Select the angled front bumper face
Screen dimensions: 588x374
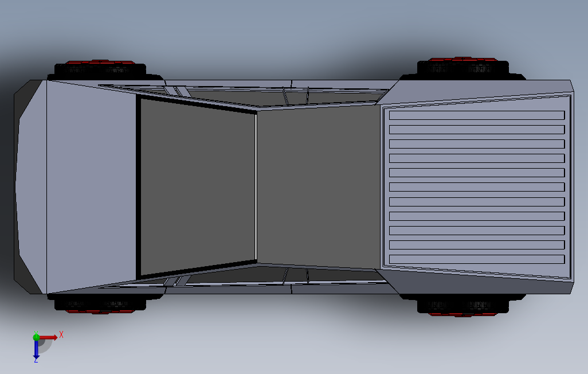pyautogui.click(x=31, y=187)
